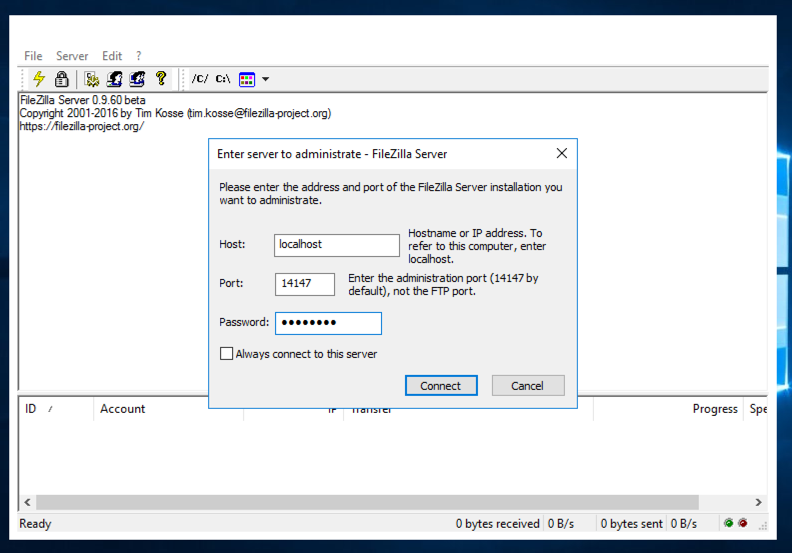
Task: Open the single-user accounts icon in the toolbar
Action: point(115,79)
